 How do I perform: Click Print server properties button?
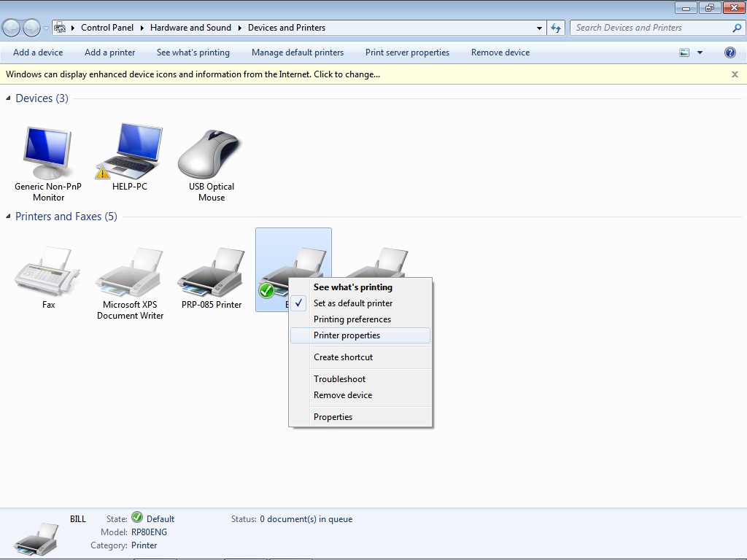tap(407, 52)
